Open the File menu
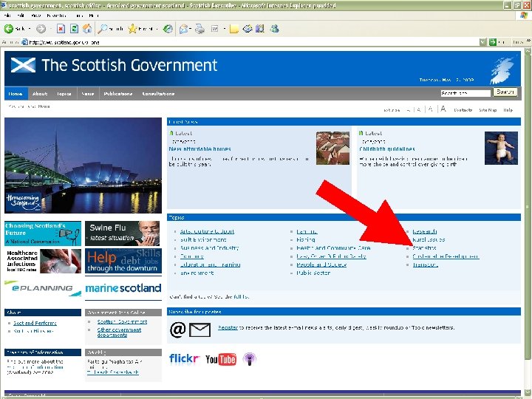The image size is (532, 399). coord(7,16)
